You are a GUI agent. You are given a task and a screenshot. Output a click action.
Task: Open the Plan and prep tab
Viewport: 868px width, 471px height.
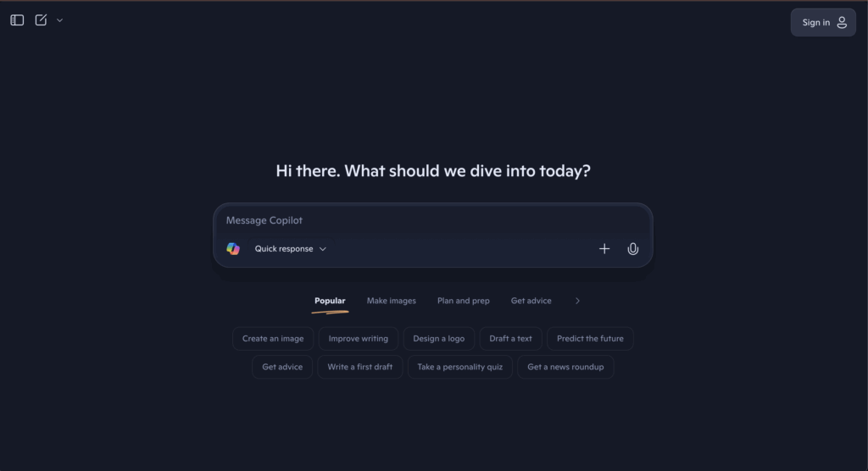463,301
